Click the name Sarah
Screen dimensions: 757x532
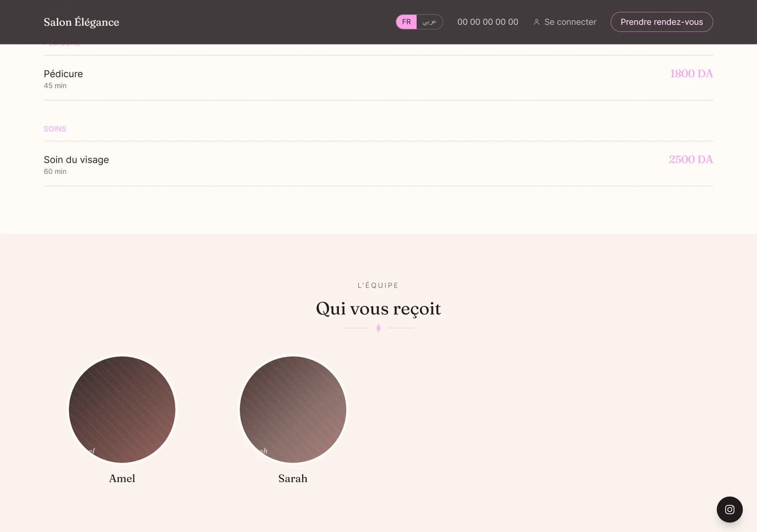click(x=293, y=479)
